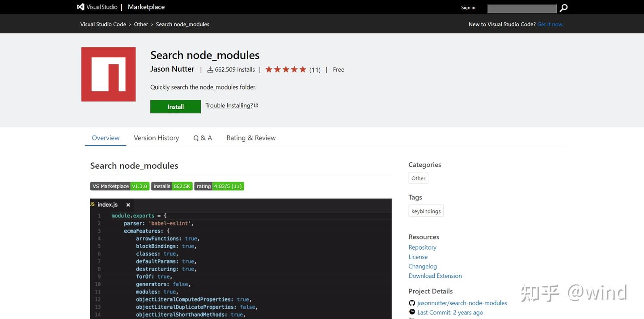This screenshot has height=319, width=644.
Task: Click the search magnifier icon
Action: coord(563,8)
